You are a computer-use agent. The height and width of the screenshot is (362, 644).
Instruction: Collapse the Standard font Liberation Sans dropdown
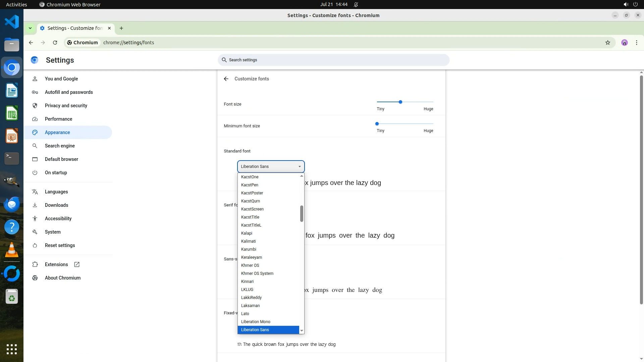[x=271, y=167]
